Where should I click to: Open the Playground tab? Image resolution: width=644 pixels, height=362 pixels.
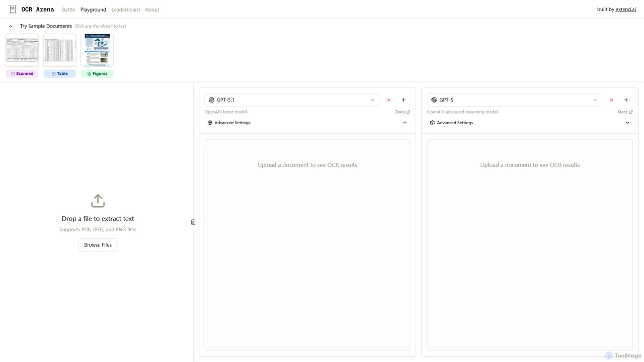point(93,10)
